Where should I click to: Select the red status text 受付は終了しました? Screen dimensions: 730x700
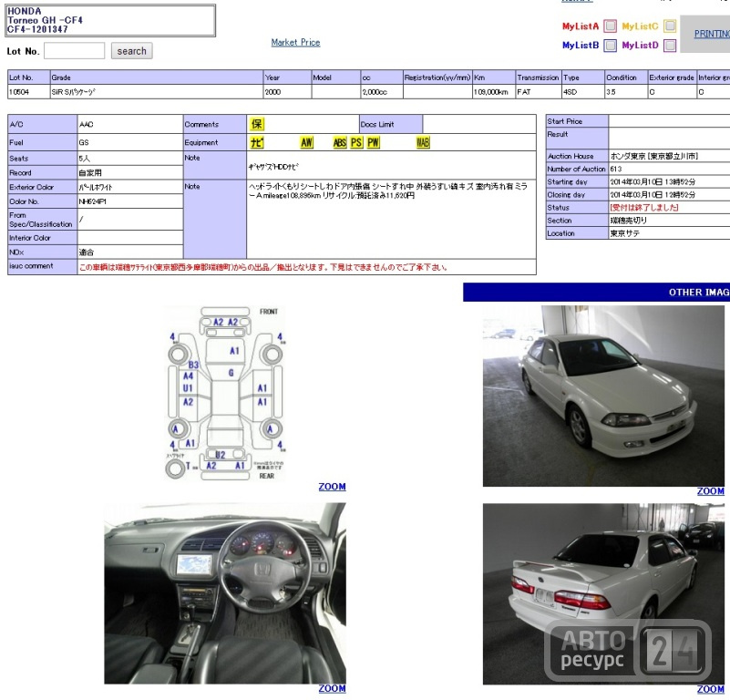[643, 208]
